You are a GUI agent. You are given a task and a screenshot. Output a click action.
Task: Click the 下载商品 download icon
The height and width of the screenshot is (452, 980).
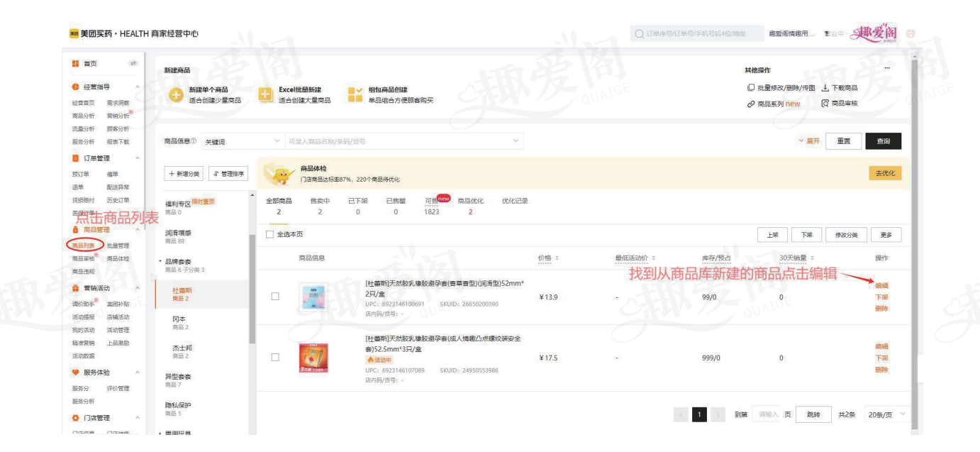(x=825, y=88)
